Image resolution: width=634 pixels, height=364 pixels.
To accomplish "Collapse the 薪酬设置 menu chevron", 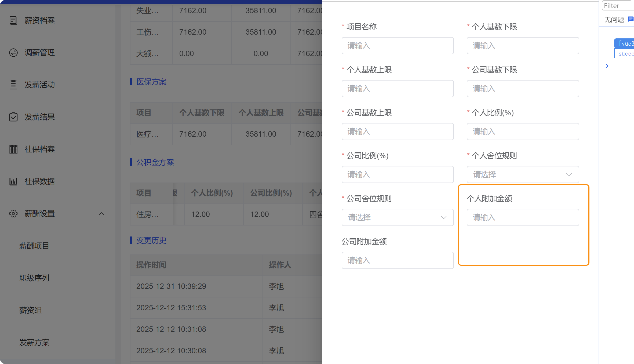I will (x=101, y=214).
